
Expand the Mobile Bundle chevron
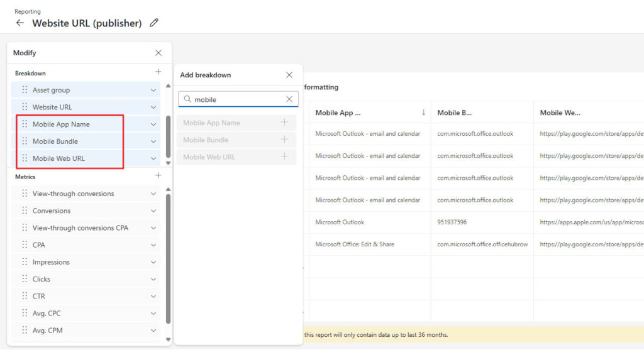tap(153, 141)
